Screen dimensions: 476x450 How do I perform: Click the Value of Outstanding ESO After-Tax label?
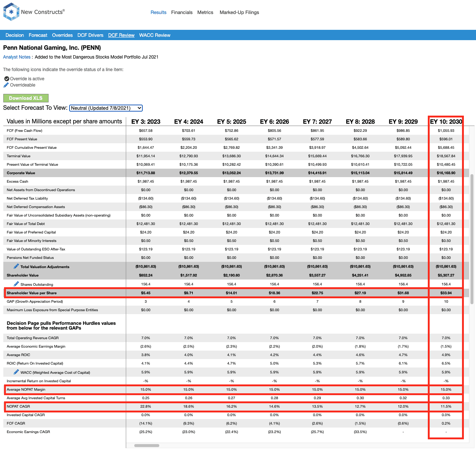pyautogui.click(x=36, y=249)
